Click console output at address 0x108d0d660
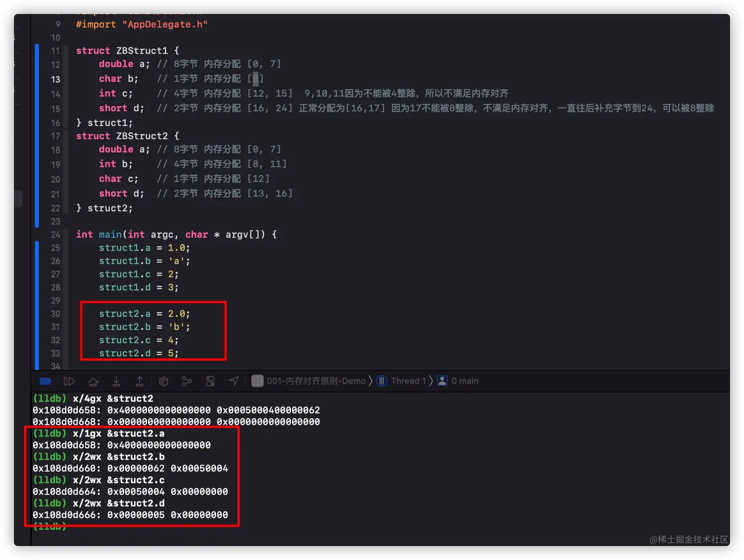Image resolution: width=744 pixels, height=560 pixels. click(130, 468)
